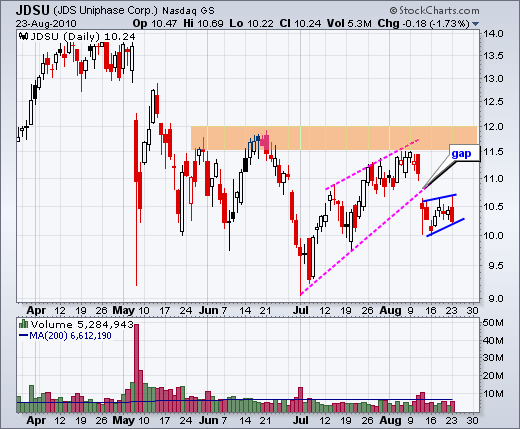Click the close price 'Cl 10.24'
The image size is (520, 429).
coord(300,24)
